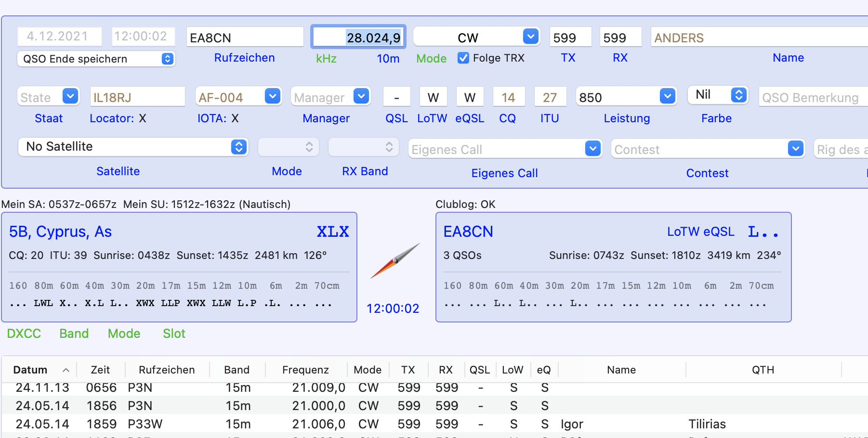Expand the Leistung 850 power dropdown

pos(667,97)
